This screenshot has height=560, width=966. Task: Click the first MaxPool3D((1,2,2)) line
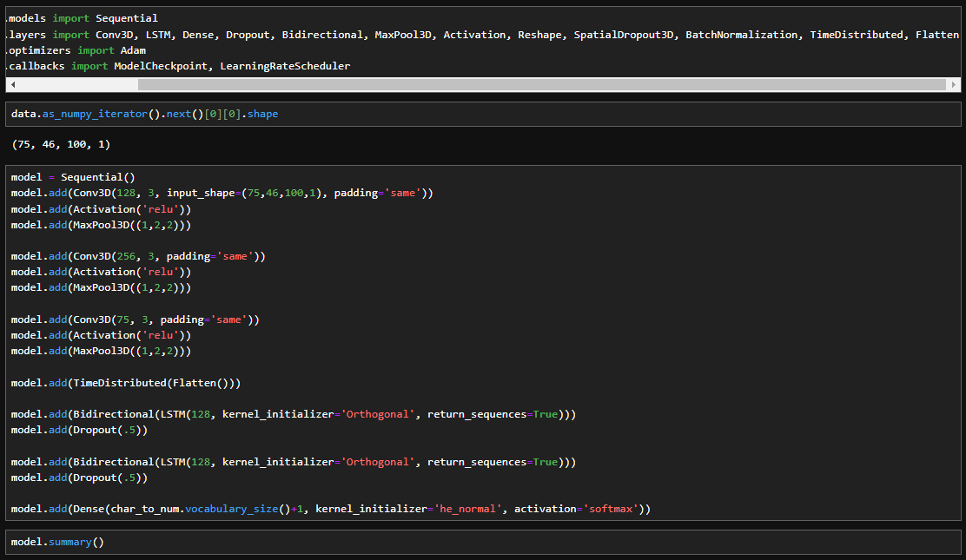101,225
